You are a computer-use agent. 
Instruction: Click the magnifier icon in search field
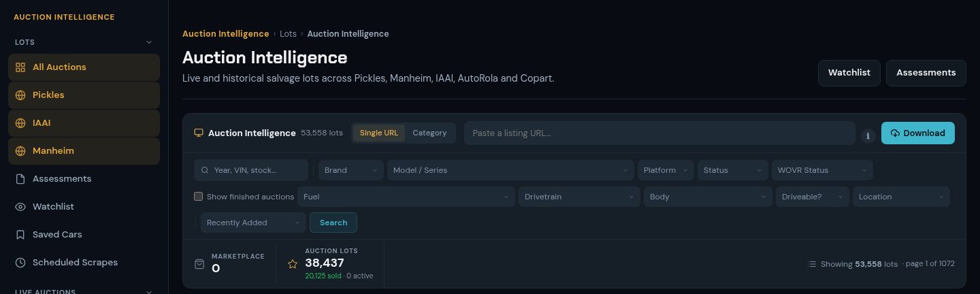204,170
